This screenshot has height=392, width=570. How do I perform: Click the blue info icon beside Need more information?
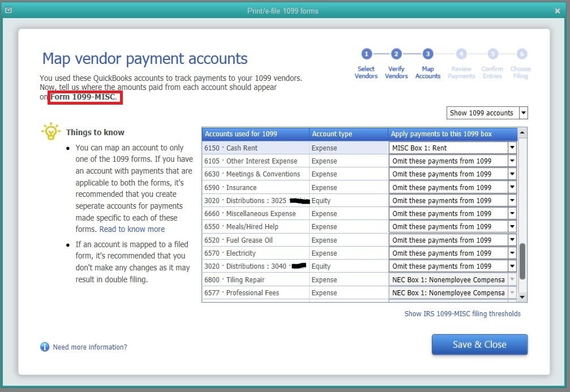(45, 347)
